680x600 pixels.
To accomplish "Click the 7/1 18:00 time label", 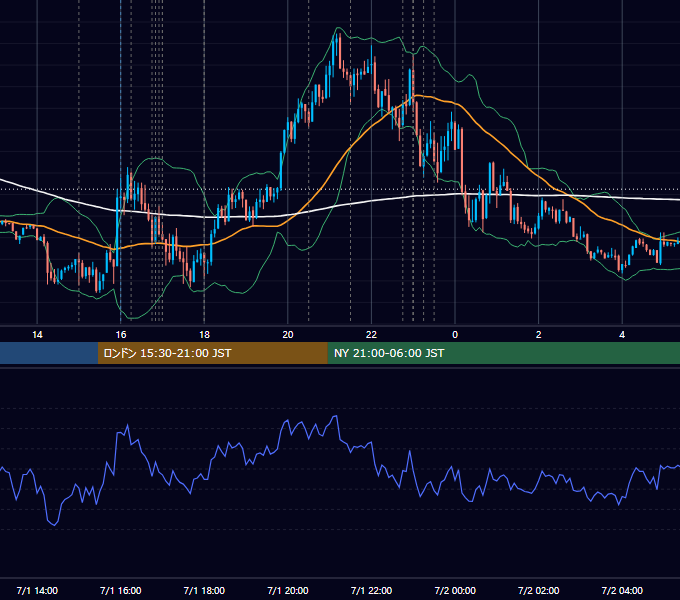I will 204,590.
